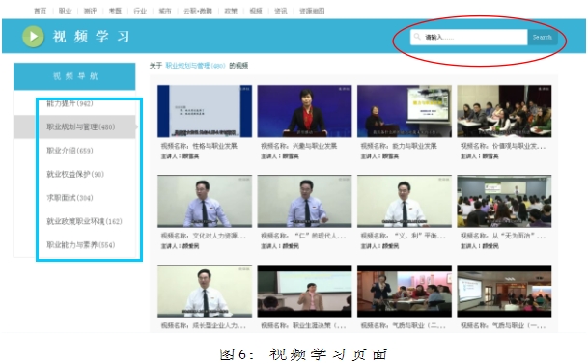This screenshot has width=588, height=364.
Task: Open the 职业生涯决策 video thumbnail
Action: coord(304,291)
